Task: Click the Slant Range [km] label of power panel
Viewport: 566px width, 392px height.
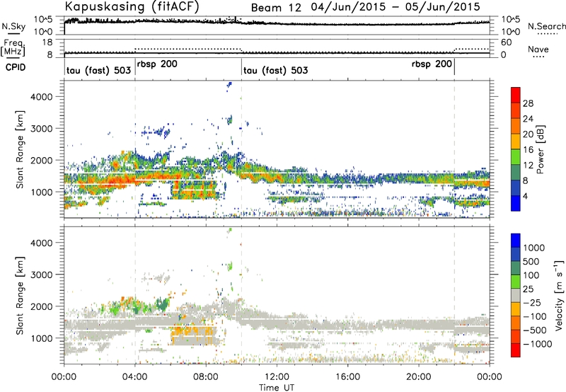Action: (20, 149)
